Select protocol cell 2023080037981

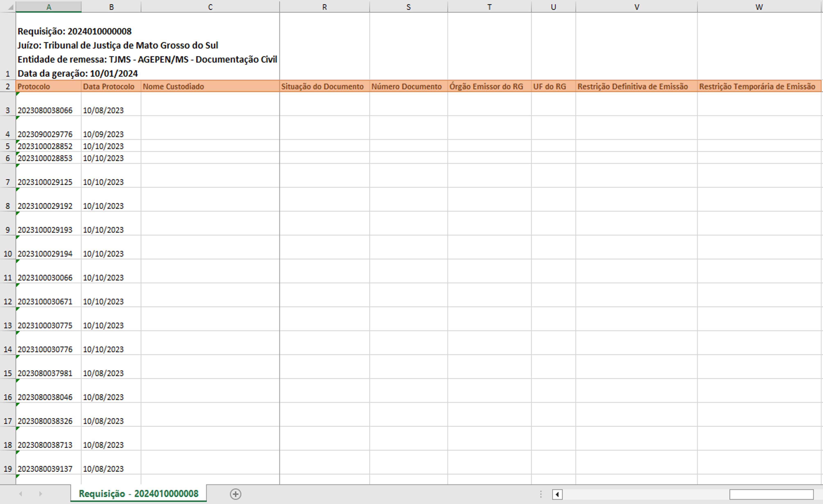tap(48, 367)
